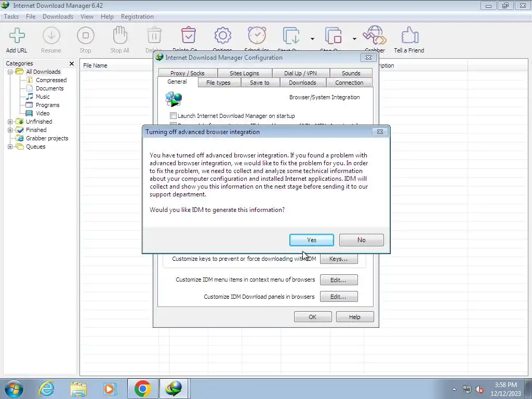Open the File menu
Screen dimensions: 532x399
point(31,17)
